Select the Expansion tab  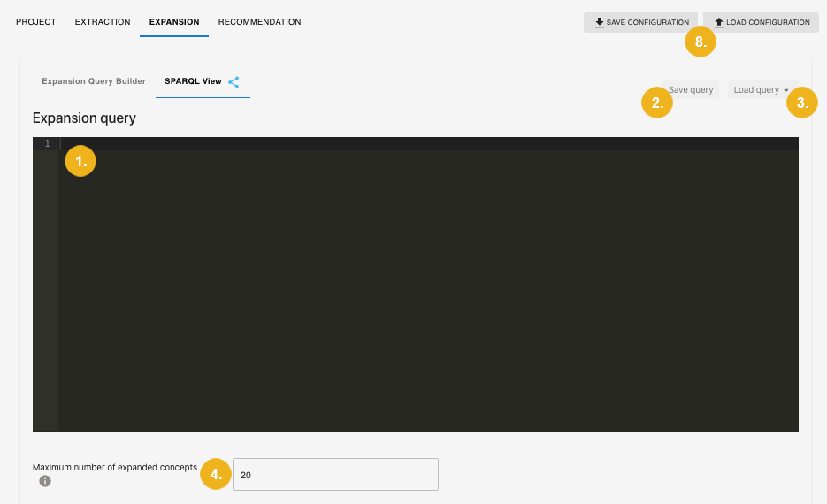pyautogui.click(x=174, y=22)
